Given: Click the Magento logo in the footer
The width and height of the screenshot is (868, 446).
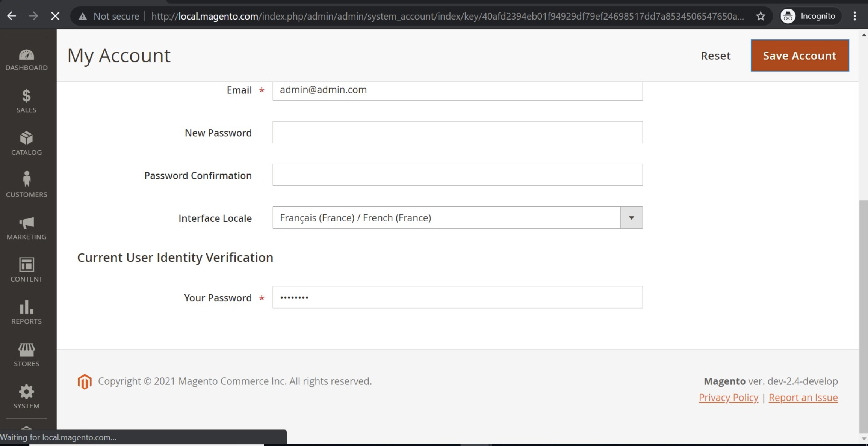Looking at the screenshot, I should (85, 381).
